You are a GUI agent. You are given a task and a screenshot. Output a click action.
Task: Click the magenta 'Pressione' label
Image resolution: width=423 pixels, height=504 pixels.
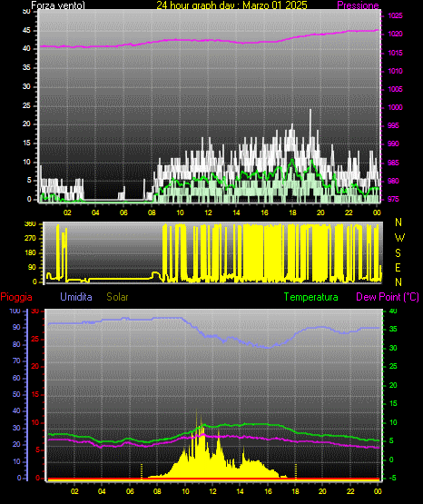click(x=359, y=5)
